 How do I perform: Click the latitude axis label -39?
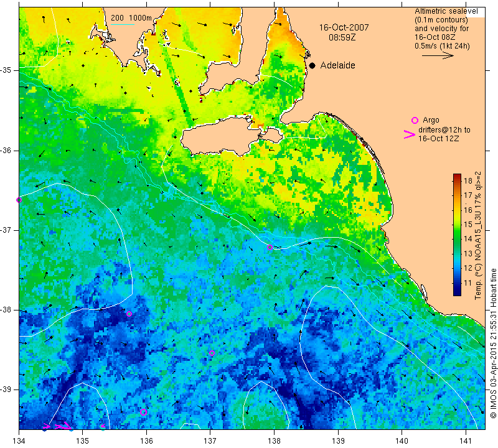6,390
